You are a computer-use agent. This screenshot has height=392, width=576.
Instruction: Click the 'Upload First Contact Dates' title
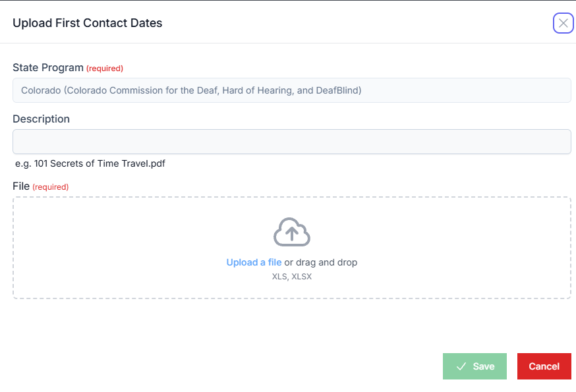[88, 23]
